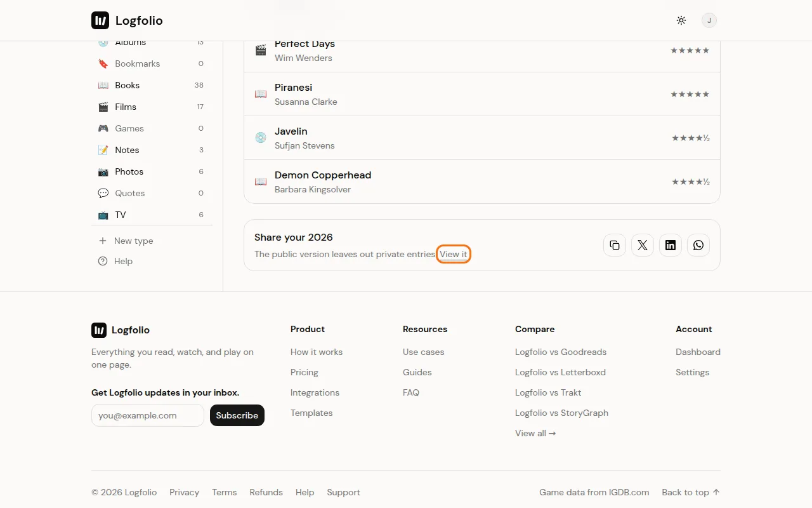Open Logfolio vs StoryGraph comparison
This screenshot has height=508, width=812.
pyautogui.click(x=561, y=413)
